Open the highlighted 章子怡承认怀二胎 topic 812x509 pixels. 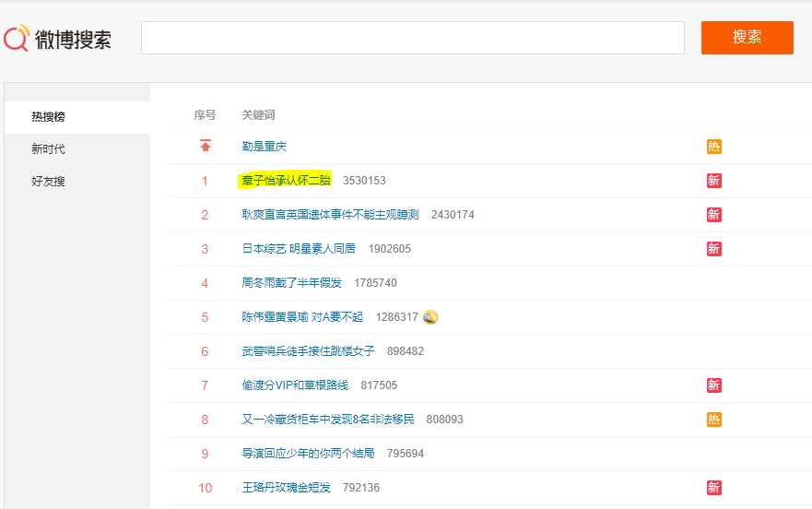tap(286, 181)
